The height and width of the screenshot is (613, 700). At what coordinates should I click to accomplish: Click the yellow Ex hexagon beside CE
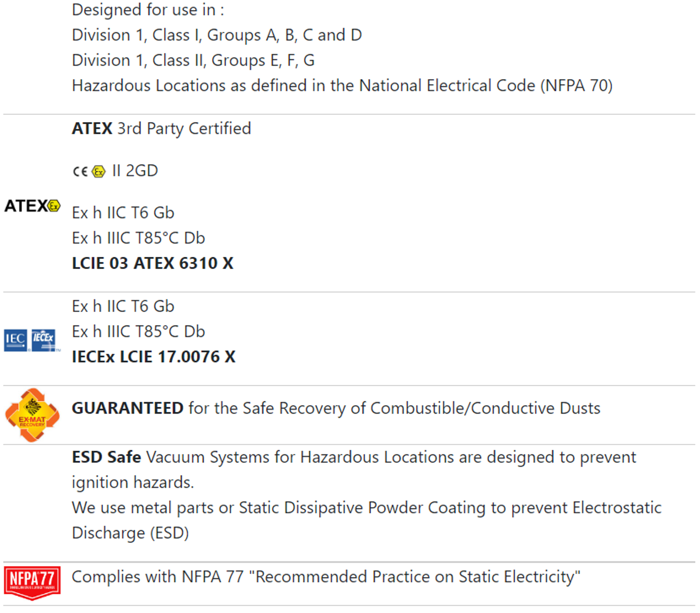99,172
